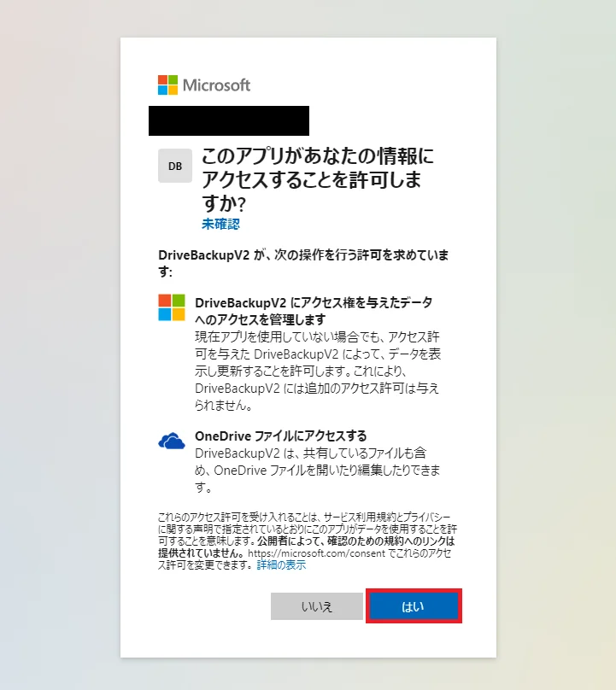Click the blacked-out account name bar
The width and height of the screenshot is (616, 690).
tap(229, 120)
